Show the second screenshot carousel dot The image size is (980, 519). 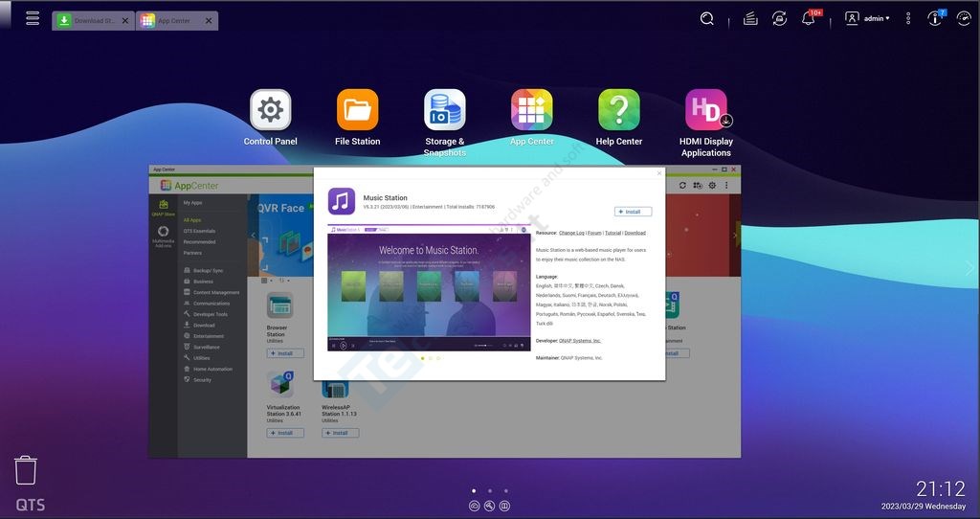click(x=430, y=358)
